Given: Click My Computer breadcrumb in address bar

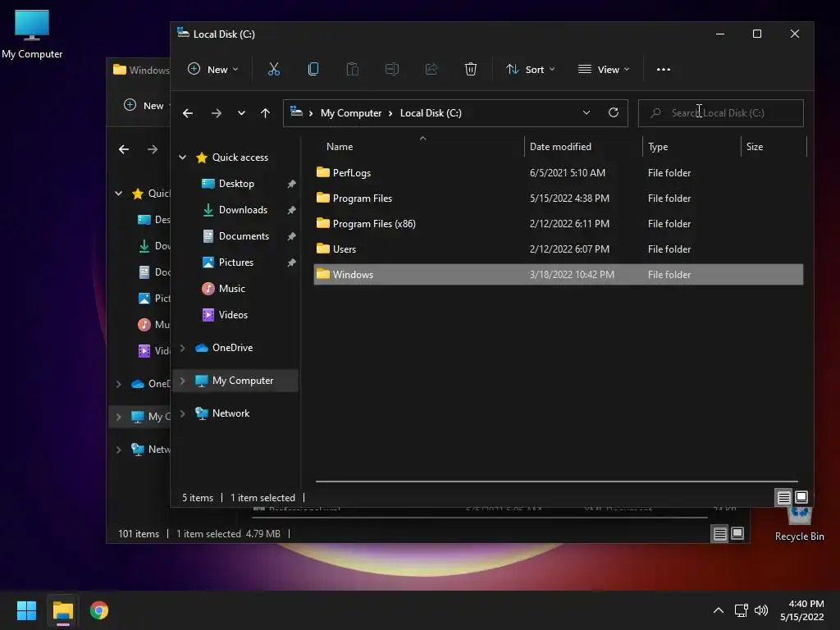Looking at the screenshot, I should pos(351,113).
